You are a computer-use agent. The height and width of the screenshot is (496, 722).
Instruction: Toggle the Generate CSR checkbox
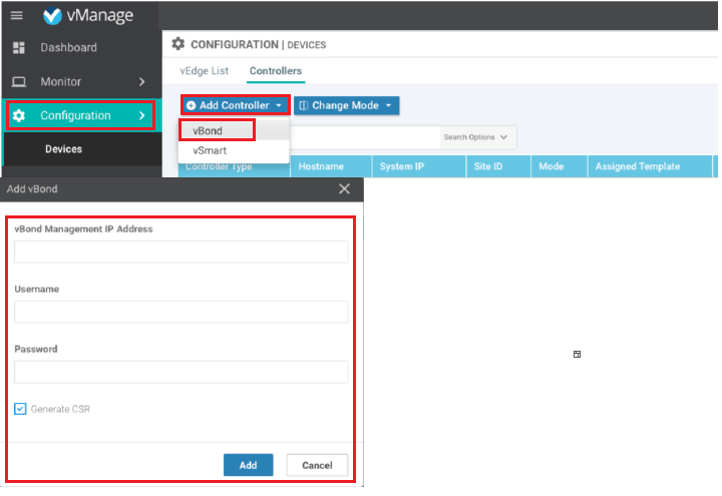pos(20,409)
